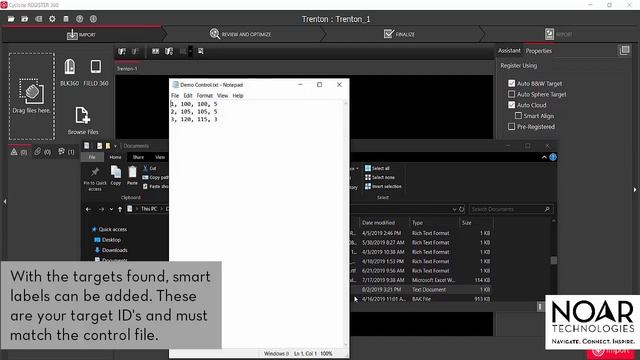Go back in File Explorer navigation
Image resolution: width=640 pixels, height=360 pixels.
89,209
